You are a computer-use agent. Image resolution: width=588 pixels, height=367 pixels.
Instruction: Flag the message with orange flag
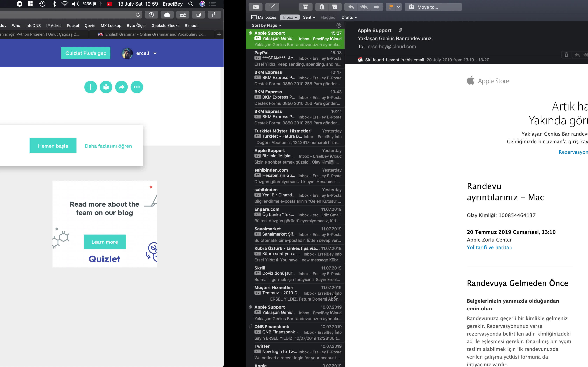coord(391,7)
